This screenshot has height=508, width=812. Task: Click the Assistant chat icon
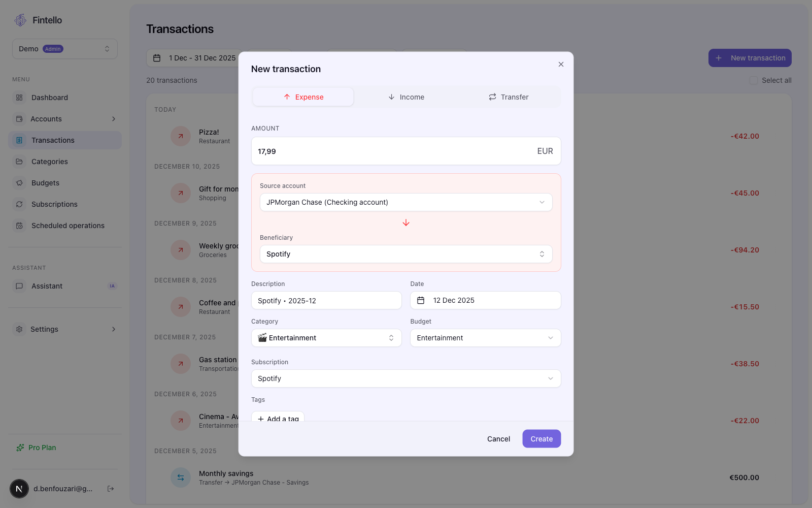(x=19, y=285)
